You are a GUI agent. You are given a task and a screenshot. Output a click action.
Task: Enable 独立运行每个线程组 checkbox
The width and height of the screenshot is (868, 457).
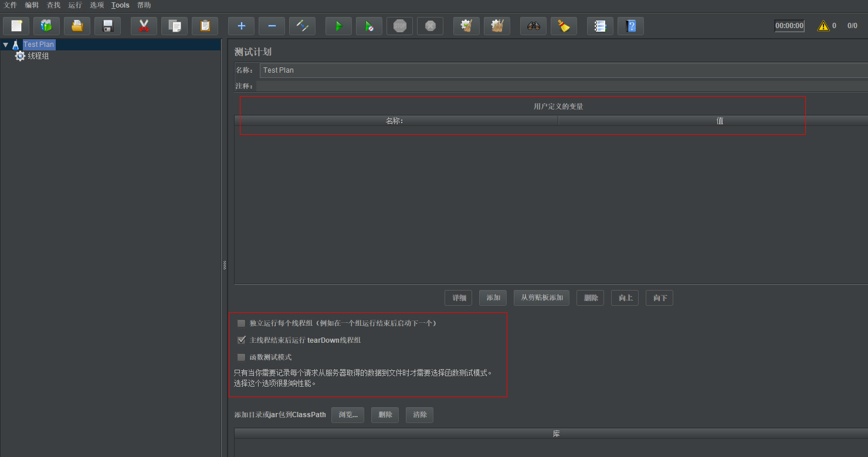click(x=241, y=323)
